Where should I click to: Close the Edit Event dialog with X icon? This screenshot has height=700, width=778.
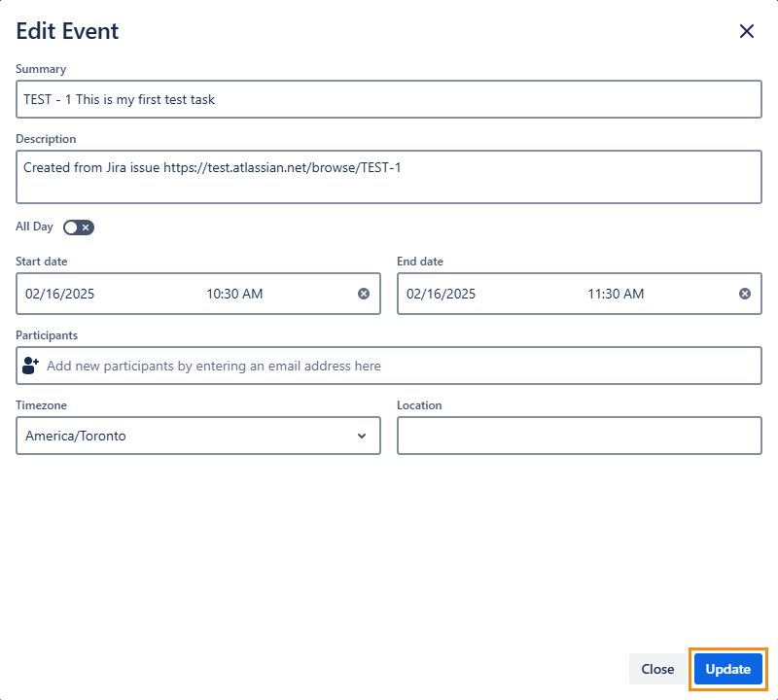click(747, 31)
